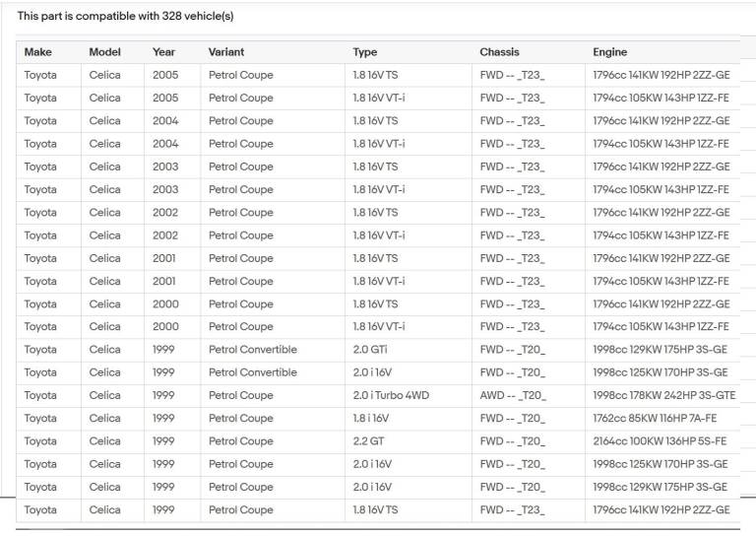Click the Engine column header
This screenshot has height=536, width=756.
coord(609,52)
